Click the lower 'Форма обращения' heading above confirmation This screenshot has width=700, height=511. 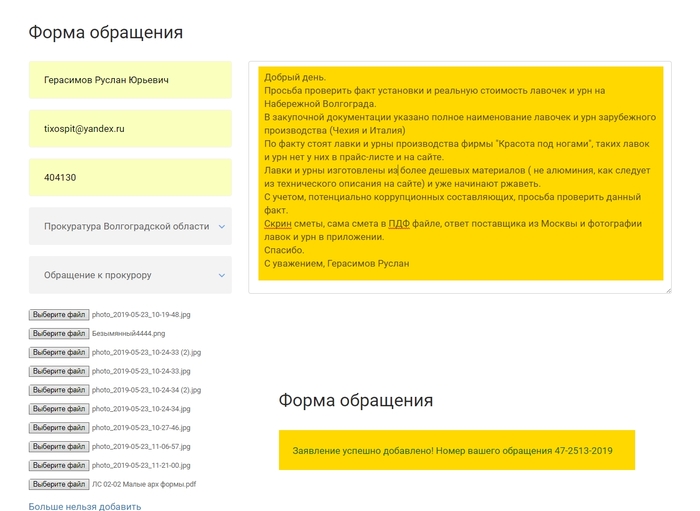[x=356, y=400]
